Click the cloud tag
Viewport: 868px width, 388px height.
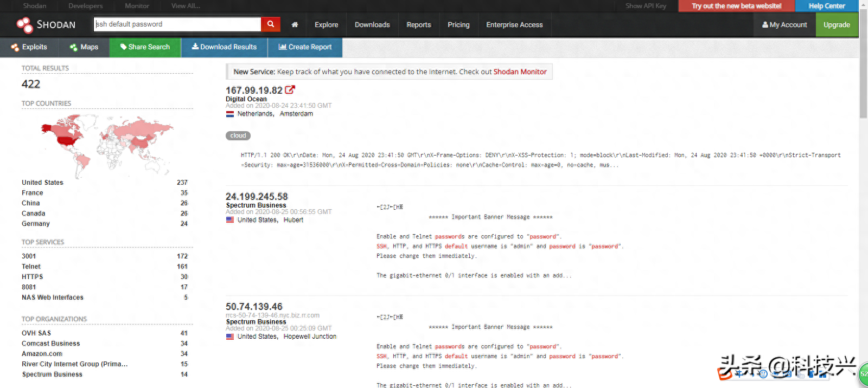[x=238, y=135]
